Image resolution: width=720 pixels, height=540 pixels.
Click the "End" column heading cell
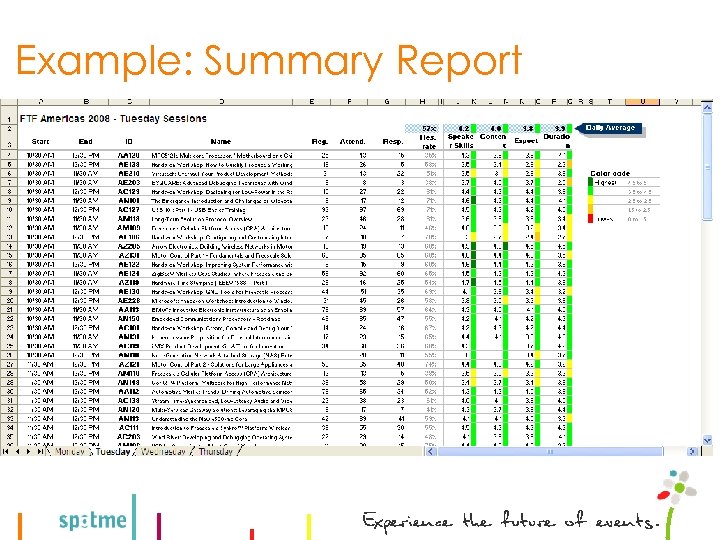(85, 141)
